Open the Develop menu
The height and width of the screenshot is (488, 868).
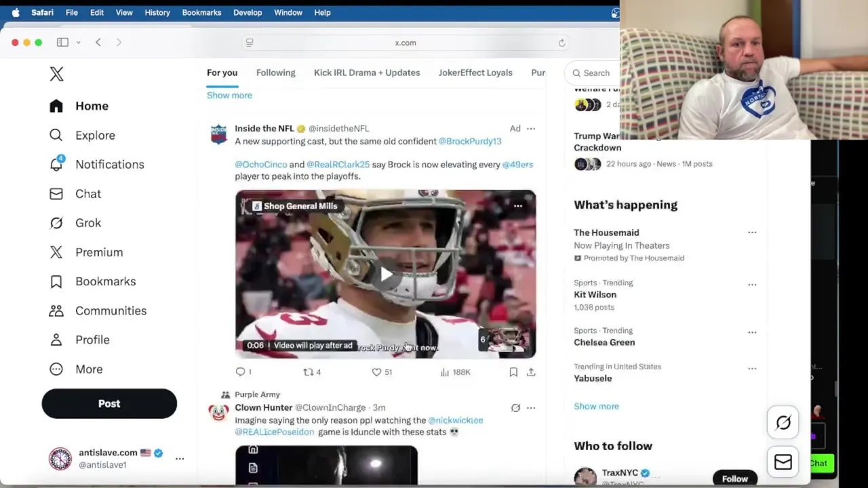click(x=248, y=12)
